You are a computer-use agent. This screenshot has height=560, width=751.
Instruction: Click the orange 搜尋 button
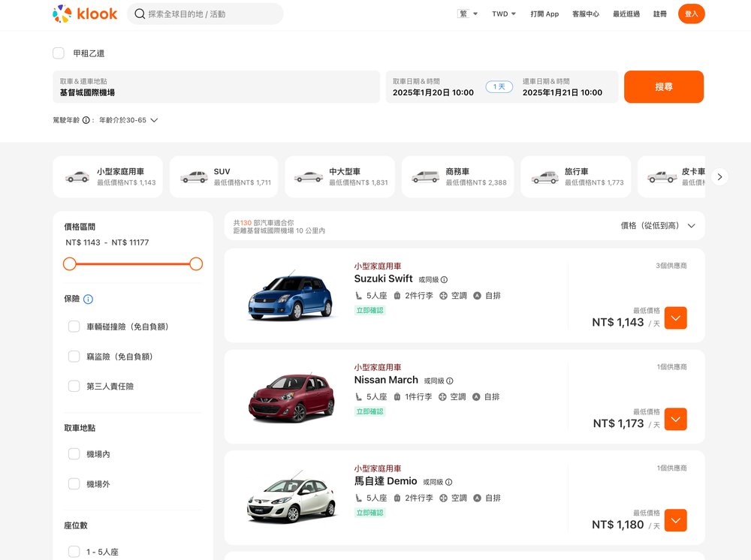point(663,86)
